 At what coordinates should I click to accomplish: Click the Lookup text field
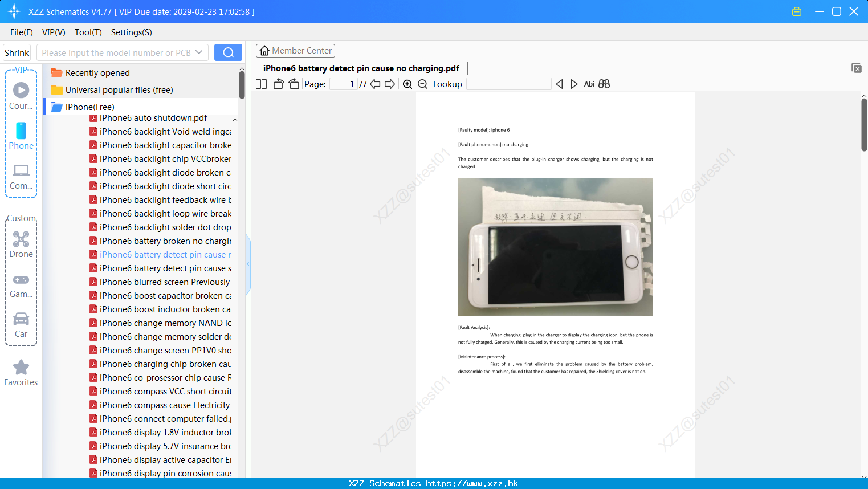tap(509, 84)
